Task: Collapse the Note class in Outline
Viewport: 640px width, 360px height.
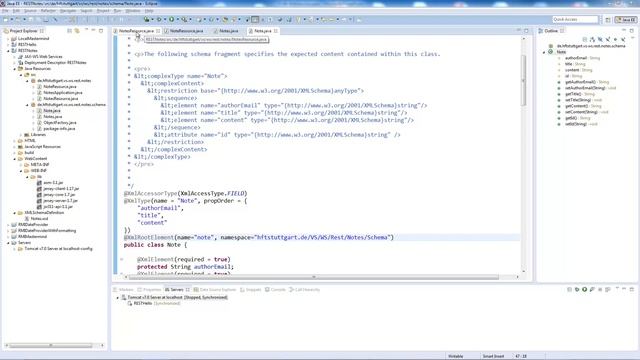Action: [x=544, y=52]
